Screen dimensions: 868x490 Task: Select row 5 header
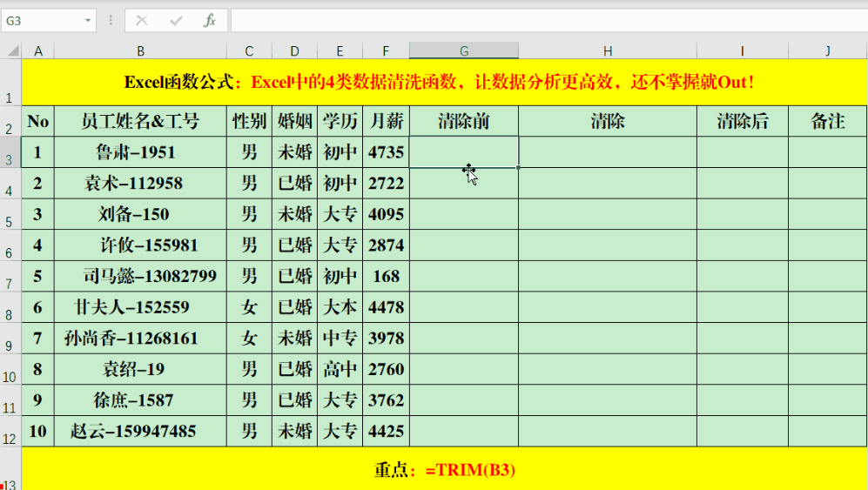pos(10,214)
